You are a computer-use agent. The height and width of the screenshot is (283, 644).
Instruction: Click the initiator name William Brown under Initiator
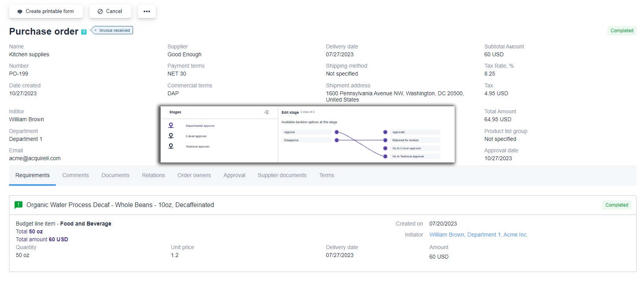click(26, 120)
